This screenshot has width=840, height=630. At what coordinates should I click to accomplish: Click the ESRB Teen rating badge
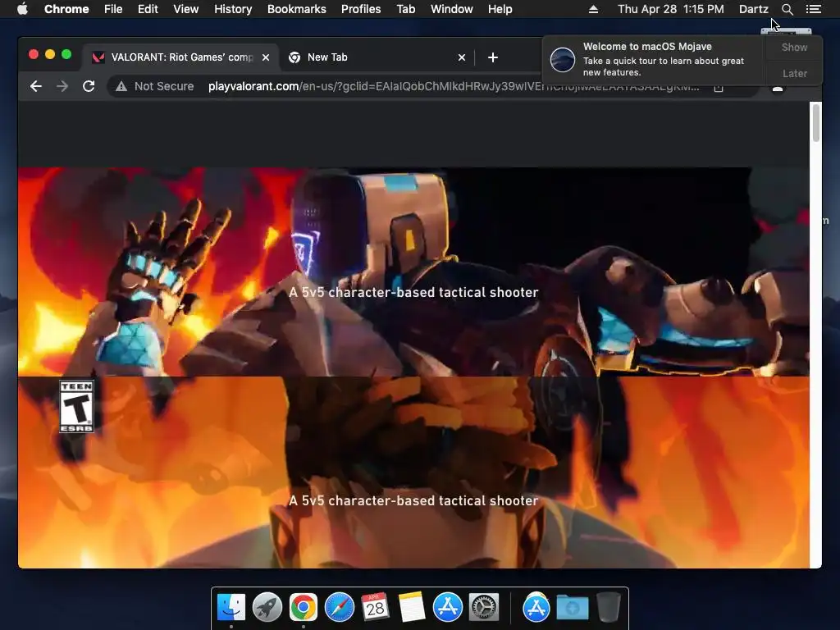click(76, 407)
